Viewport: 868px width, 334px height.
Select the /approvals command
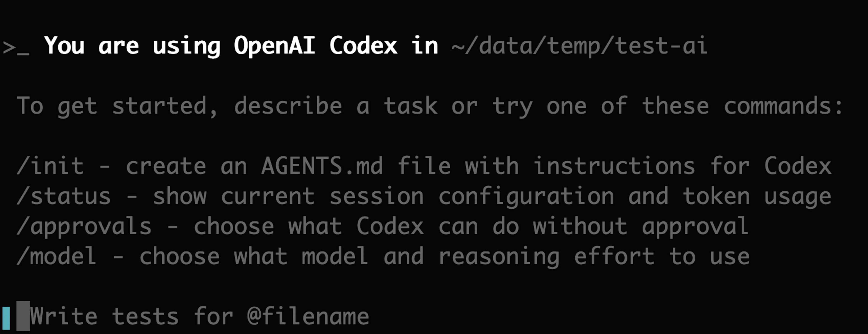click(84, 226)
